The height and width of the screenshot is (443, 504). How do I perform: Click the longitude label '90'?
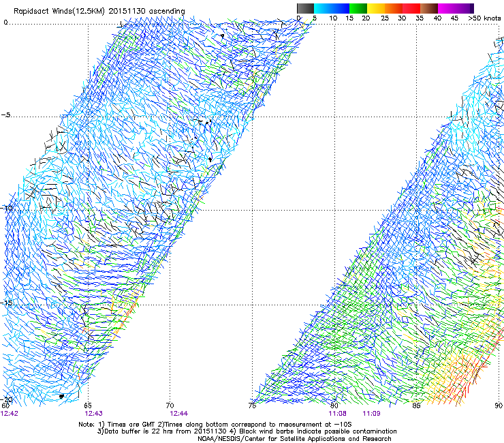(499, 406)
